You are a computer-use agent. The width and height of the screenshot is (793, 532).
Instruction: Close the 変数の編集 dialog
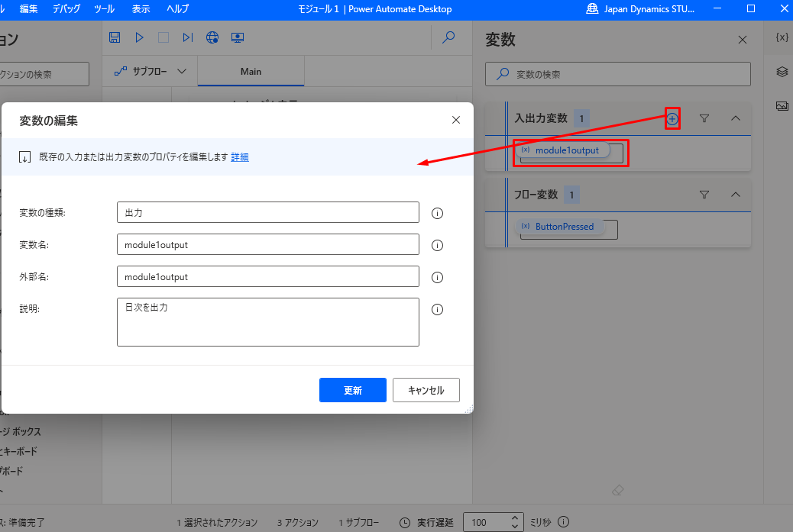pyautogui.click(x=456, y=120)
